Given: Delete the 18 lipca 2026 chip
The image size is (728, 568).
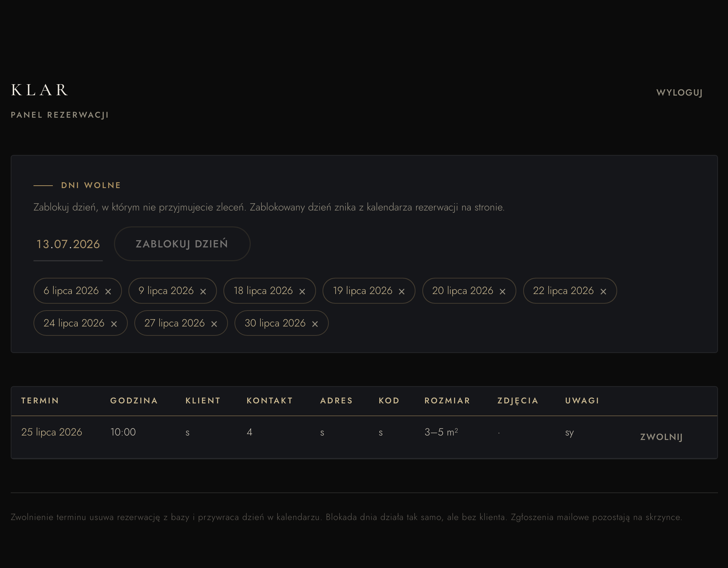Looking at the screenshot, I should (x=302, y=292).
